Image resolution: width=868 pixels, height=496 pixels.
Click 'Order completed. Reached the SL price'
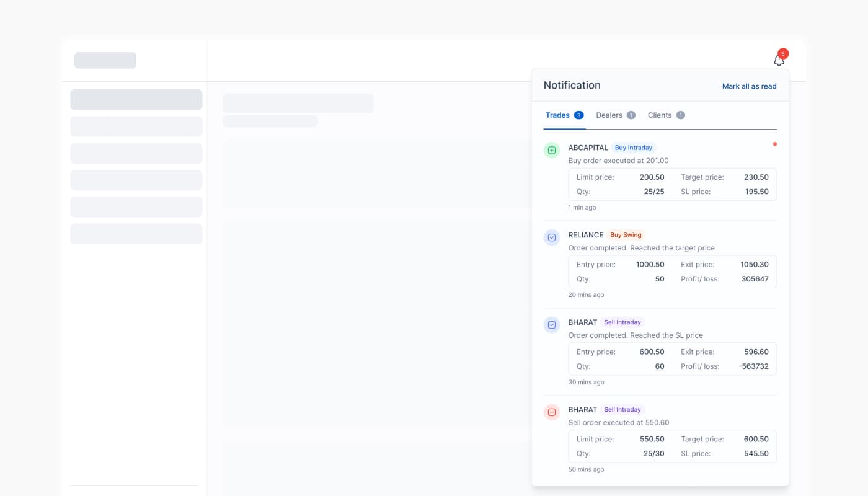pyautogui.click(x=635, y=335)
